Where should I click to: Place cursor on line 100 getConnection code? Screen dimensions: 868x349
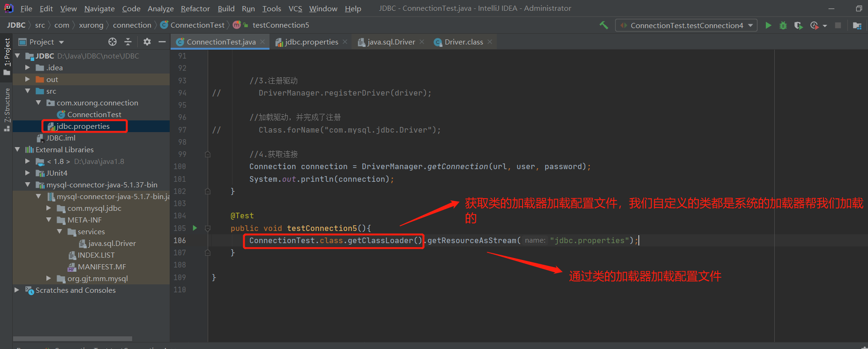[x=419, y=166]
